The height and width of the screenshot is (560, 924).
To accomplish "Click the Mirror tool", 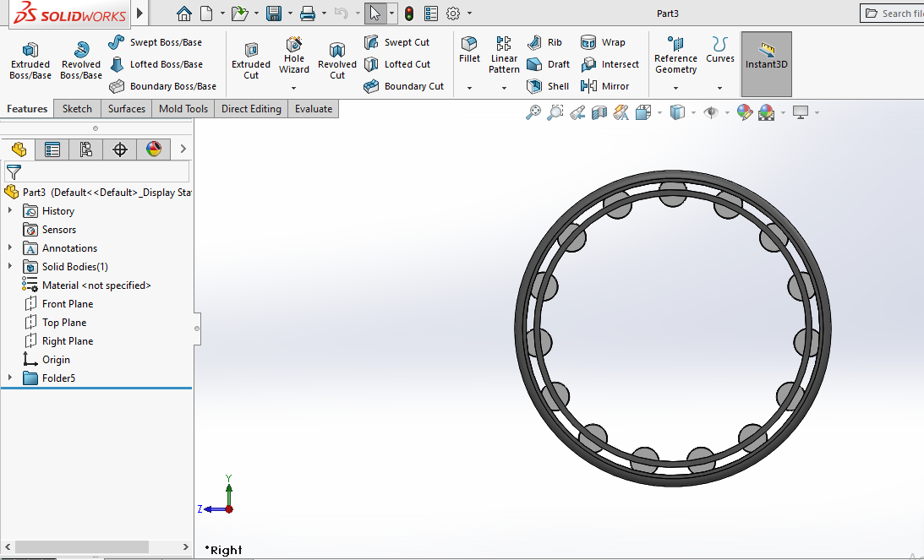I will (605, 86).
